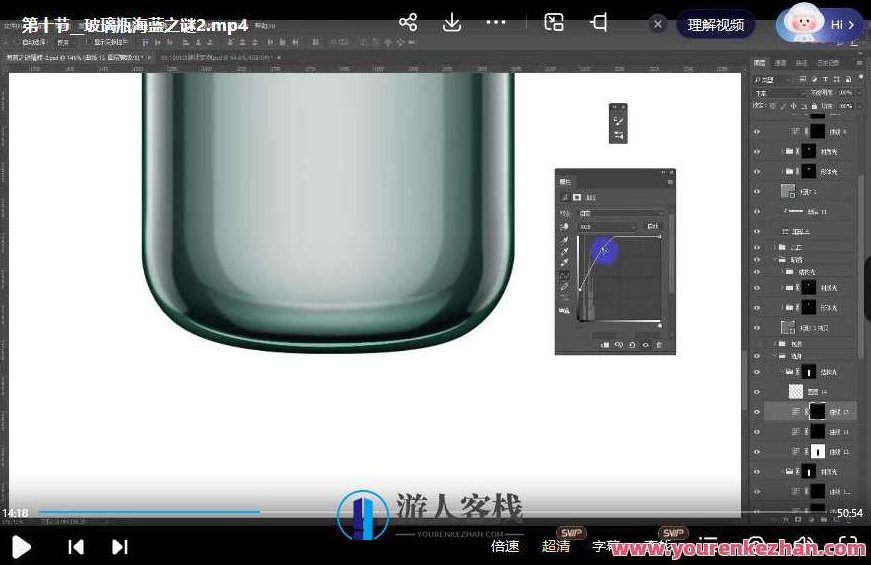
Task: Switch to the 图层 panel tab
Action: (759, 63)
